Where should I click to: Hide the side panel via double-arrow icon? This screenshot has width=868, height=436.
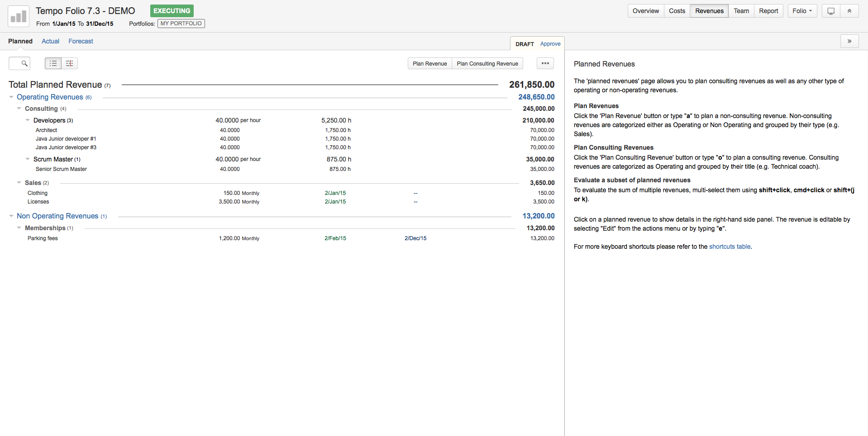pyautogui.click(x=850, y=41)
